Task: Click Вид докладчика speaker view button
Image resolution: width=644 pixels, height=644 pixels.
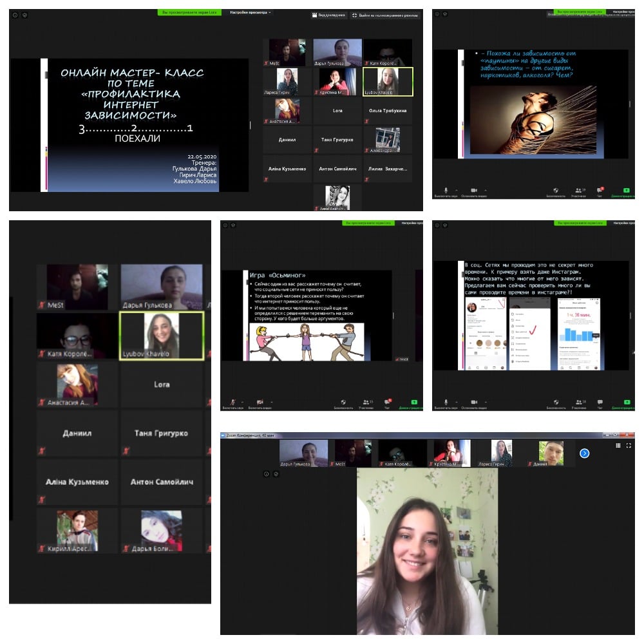Action: [328, 15]
